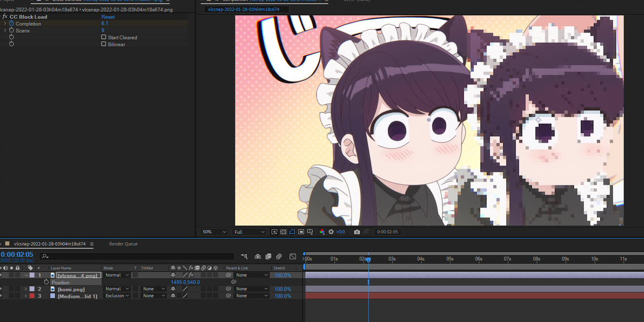
Task: Collapse layer 1 vlcsna...4.png properties
Action: point(26,275)
